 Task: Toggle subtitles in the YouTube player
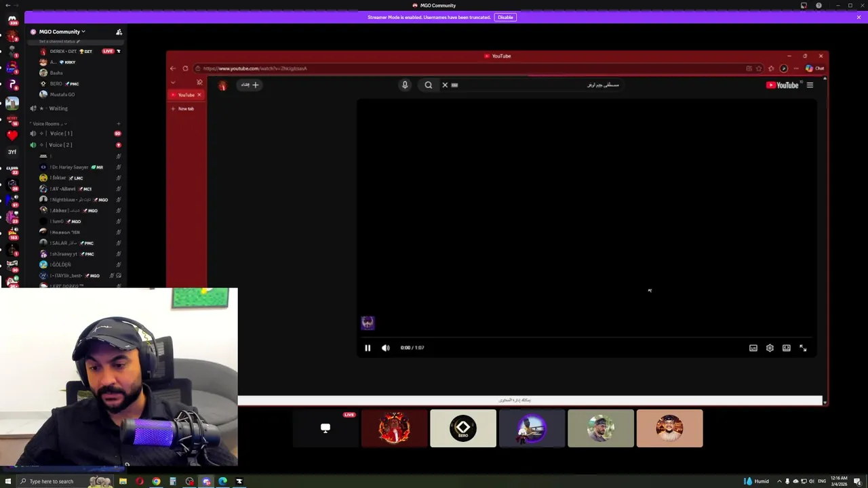point(753,348)
